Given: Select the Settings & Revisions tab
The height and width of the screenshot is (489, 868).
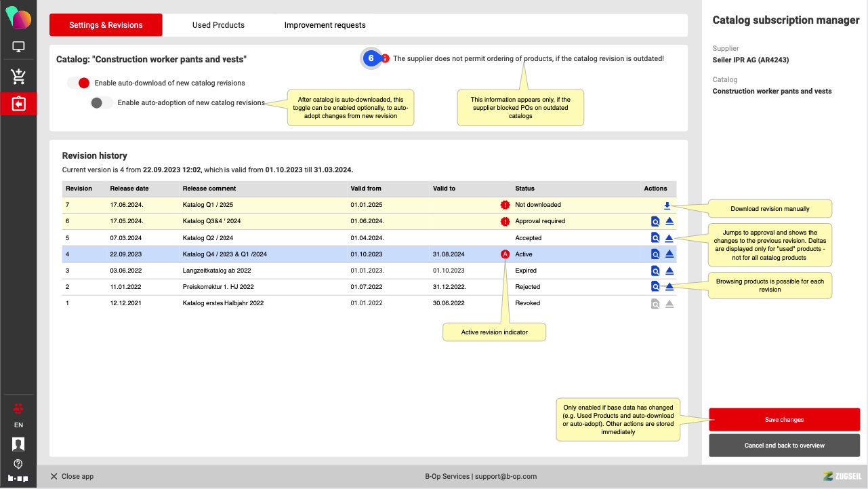Looking at the screenshot, I should pyautogui.click(x=106, y=25).
